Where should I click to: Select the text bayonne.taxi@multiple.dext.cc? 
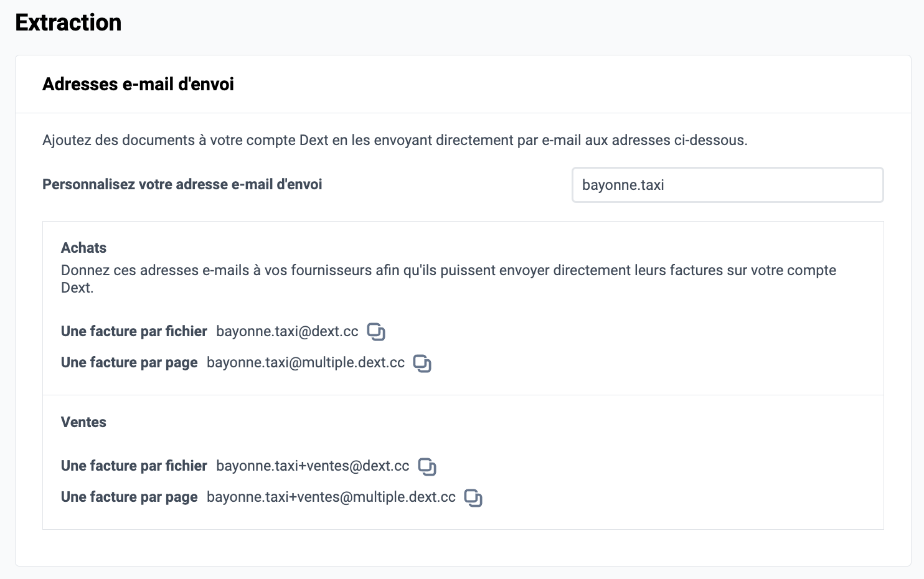306,362
